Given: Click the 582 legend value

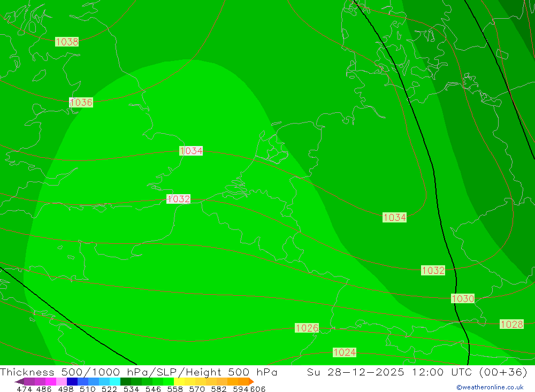Looking at the screenshot, I should coord(218,389).
